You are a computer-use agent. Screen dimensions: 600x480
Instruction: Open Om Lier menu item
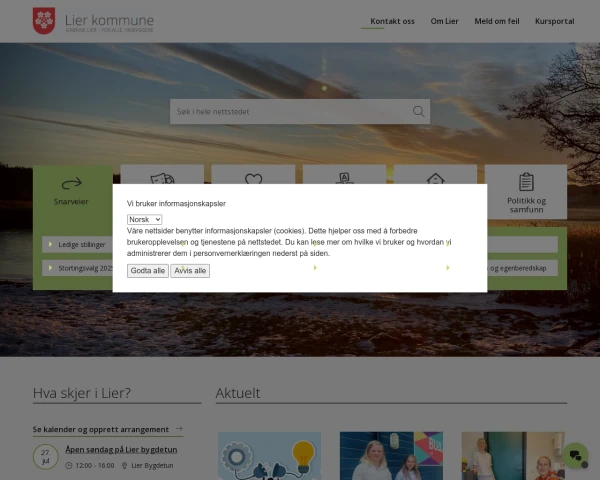coord(444,21)
